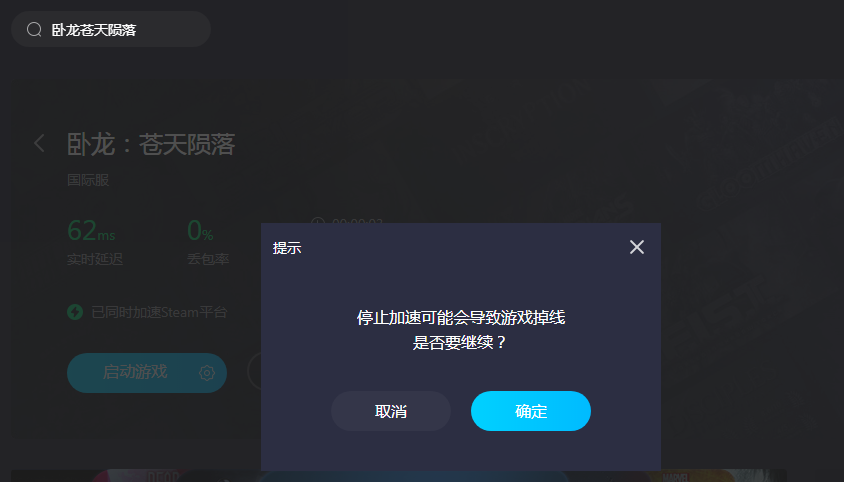Click the 卧龙：苍天陨落 game title

(151, 144)
